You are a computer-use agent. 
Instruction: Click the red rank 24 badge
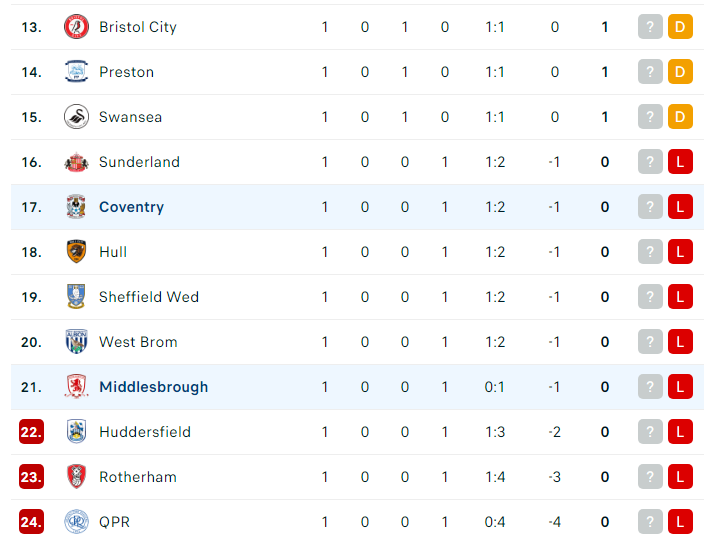point(31,521)
